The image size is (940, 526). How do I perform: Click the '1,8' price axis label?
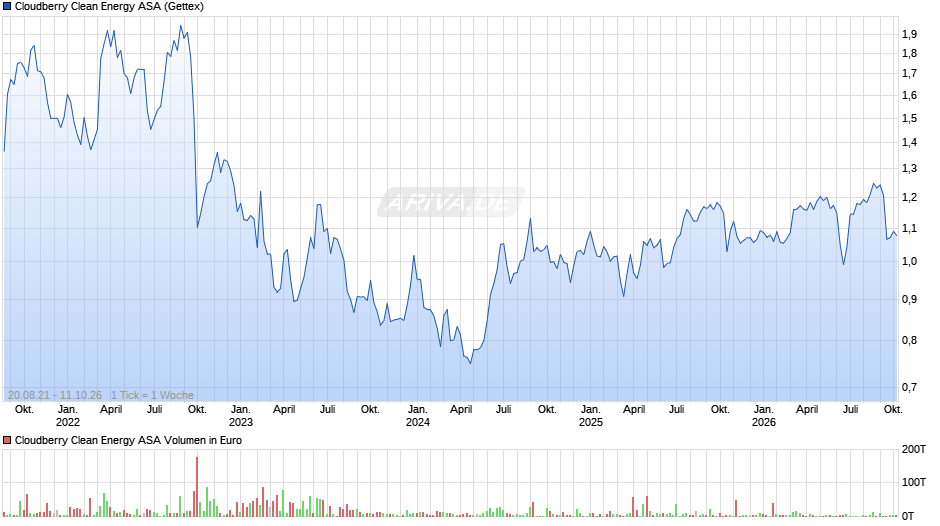[909, 53]
